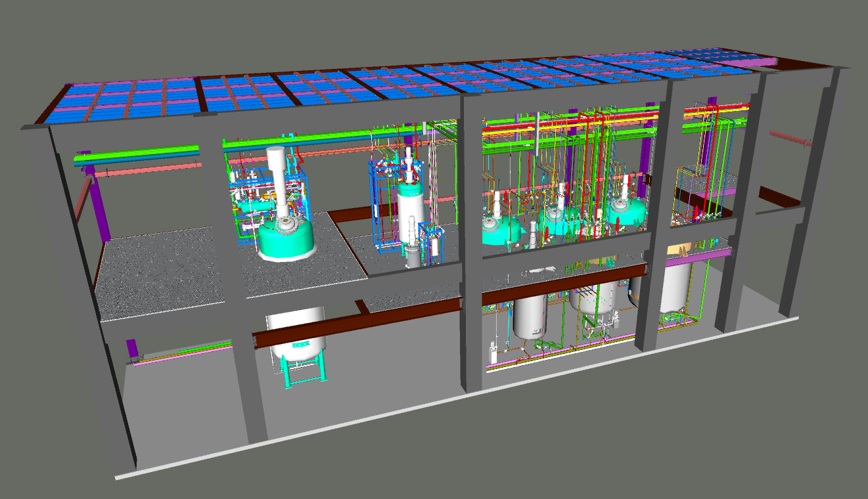Viewport: 868px width, 499px height.
Task: Click the rightmost teal reactor in right bay
Action: click(x=626, y=211)
